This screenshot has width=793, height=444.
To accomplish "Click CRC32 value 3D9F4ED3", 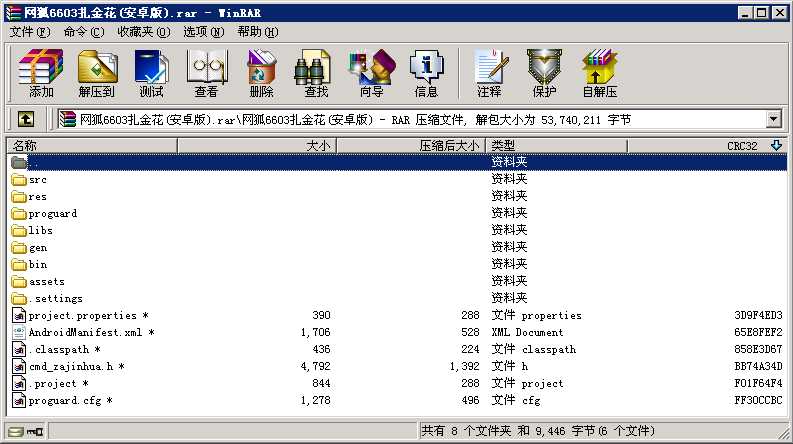I will pos(758,316).
